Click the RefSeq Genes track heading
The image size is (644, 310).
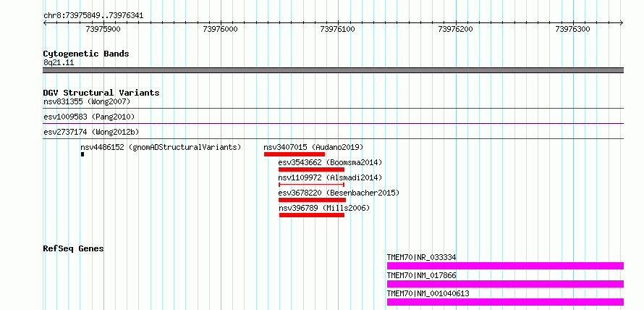(x=74, y=248)
